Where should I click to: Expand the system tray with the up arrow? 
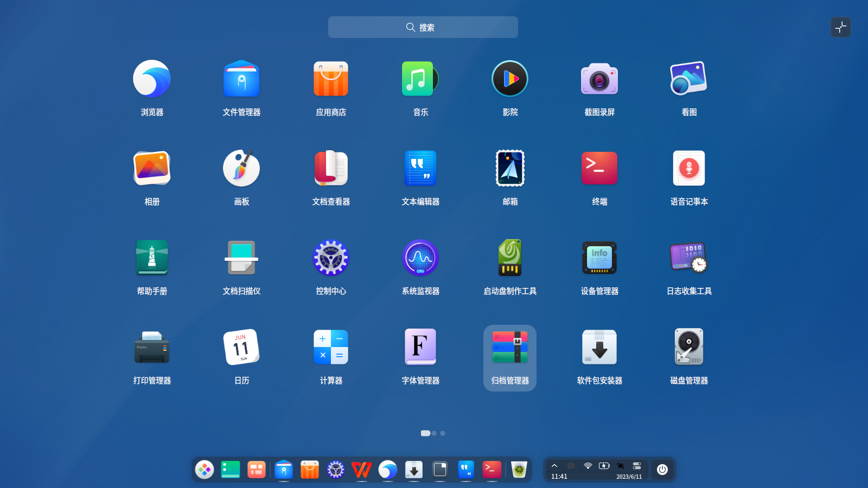(554, 466)
